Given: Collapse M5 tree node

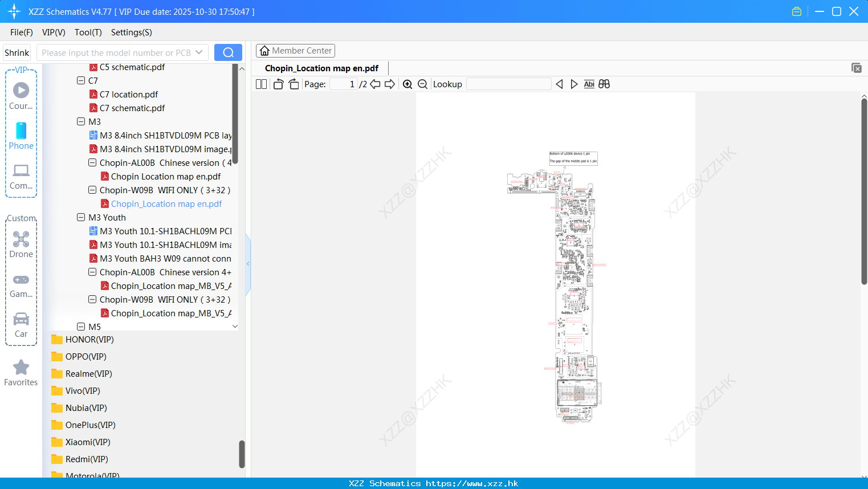Looking at the screenshot, I should 81,327.
